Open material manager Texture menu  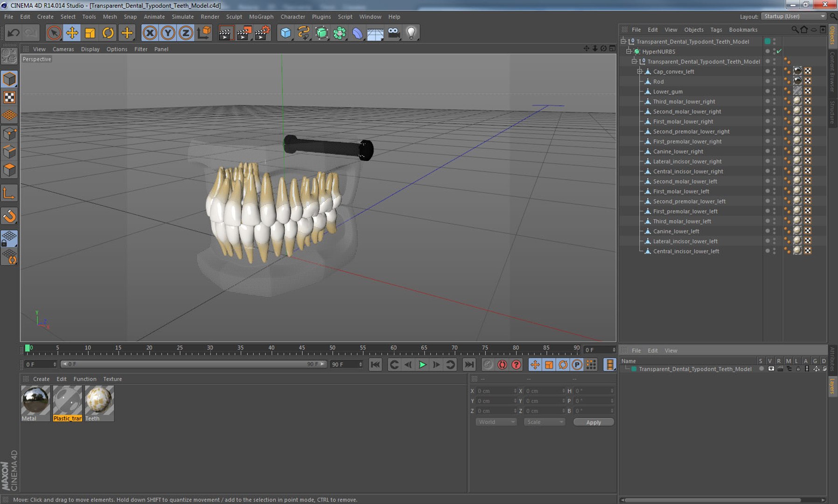coord(112,379)
